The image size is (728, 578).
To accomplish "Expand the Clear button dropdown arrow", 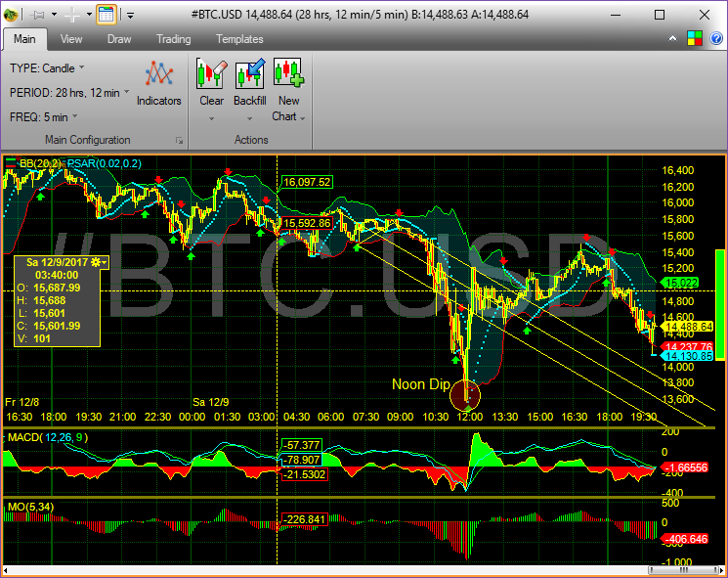I will point(212,119).
